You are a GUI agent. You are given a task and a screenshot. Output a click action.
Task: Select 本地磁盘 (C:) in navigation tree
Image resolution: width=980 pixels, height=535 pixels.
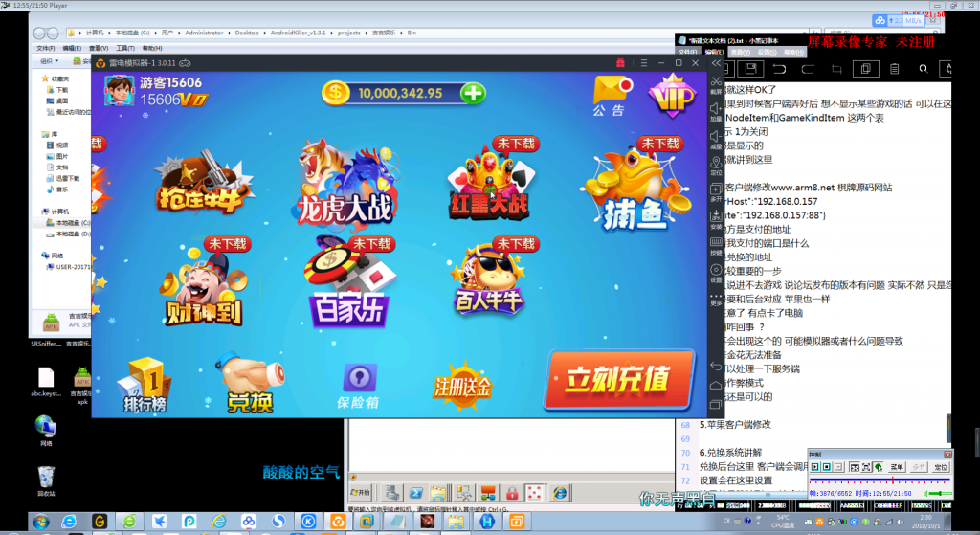coord(69,222)
